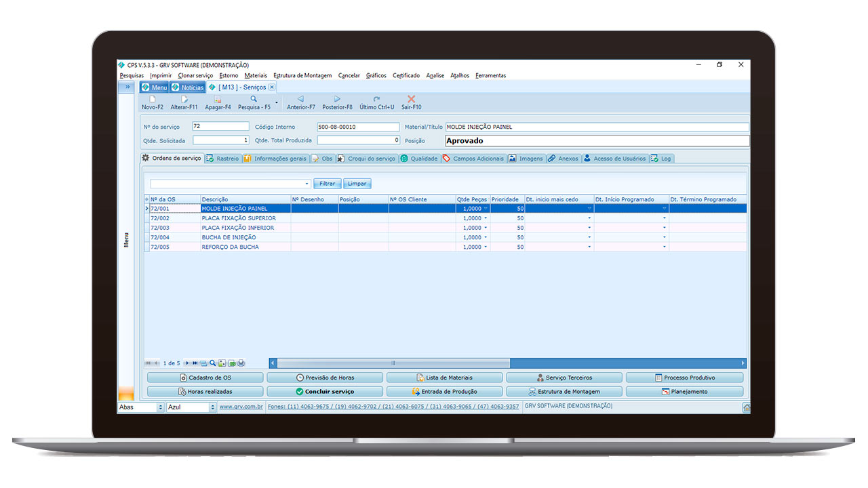The image size is (868, 488).
Task: Open the Pesquisas menu
Action: coord(132,75)
